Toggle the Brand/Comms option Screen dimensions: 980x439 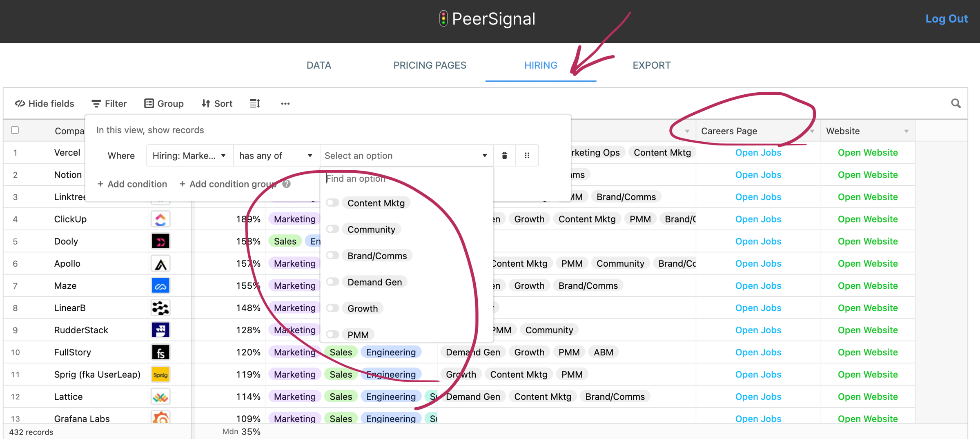[333, 256]
